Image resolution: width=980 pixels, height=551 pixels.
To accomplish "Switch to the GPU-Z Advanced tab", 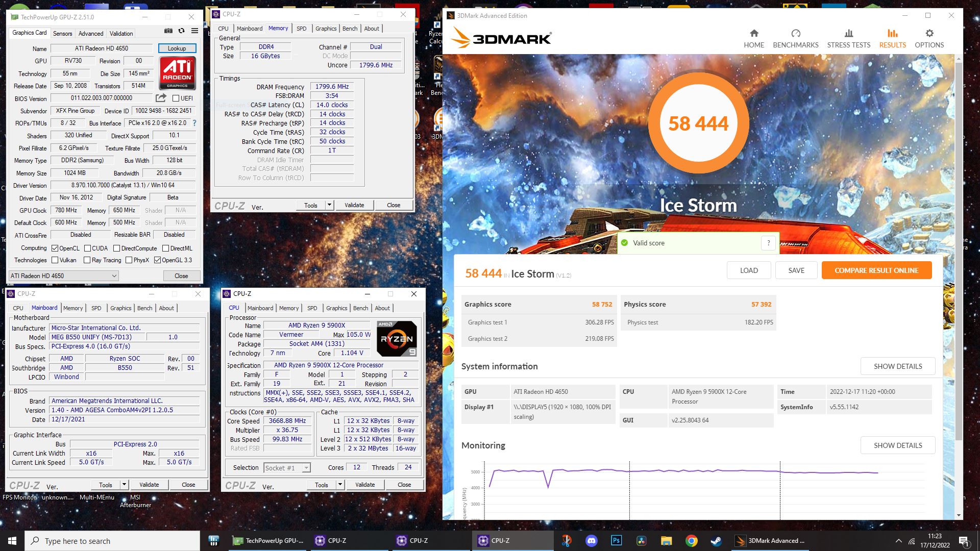I will (x=91, y=34).
